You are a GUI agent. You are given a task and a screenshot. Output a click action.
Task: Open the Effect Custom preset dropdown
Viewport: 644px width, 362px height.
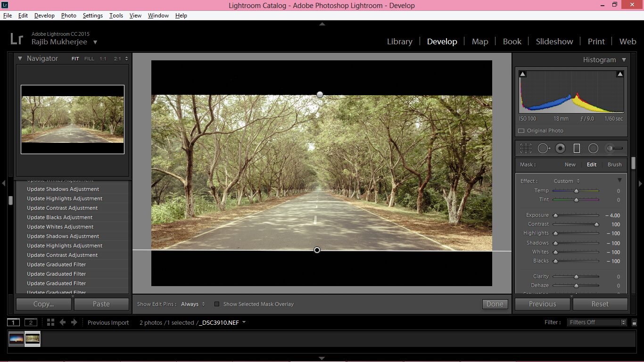567,181
